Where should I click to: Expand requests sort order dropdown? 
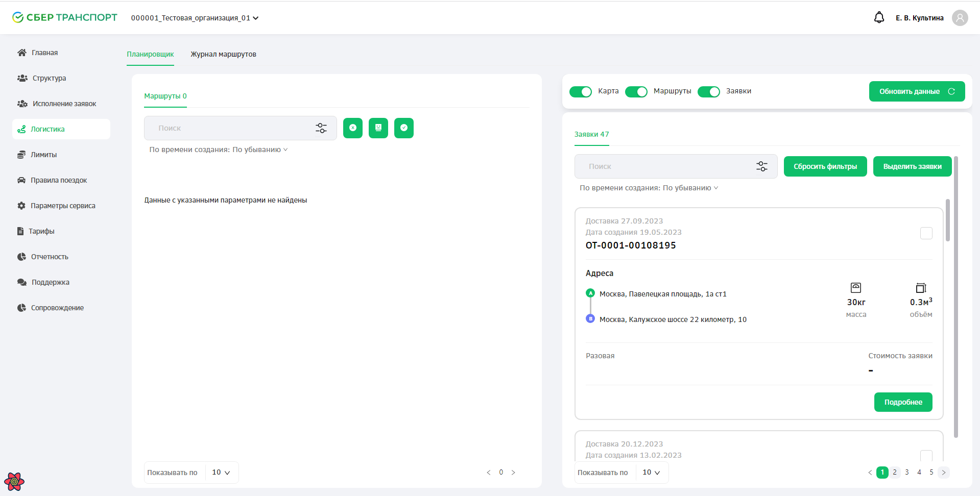coord(649,188)
